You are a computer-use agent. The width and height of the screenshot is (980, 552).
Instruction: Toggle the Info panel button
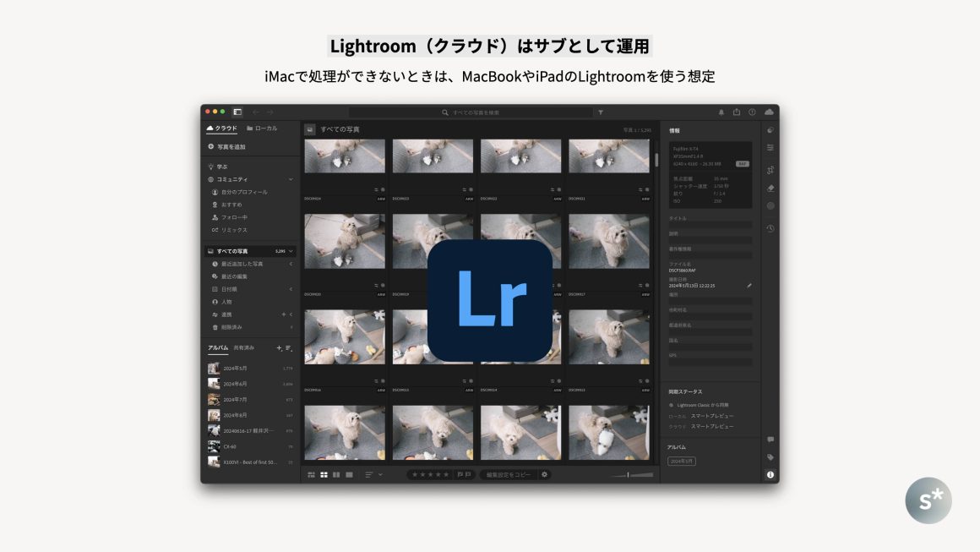[770, 475]
